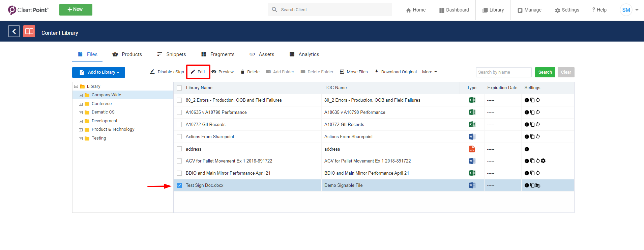644x250 pixels.
Task: Click copy icon for A10772 GII Records
Action: (x=532, y=124)
